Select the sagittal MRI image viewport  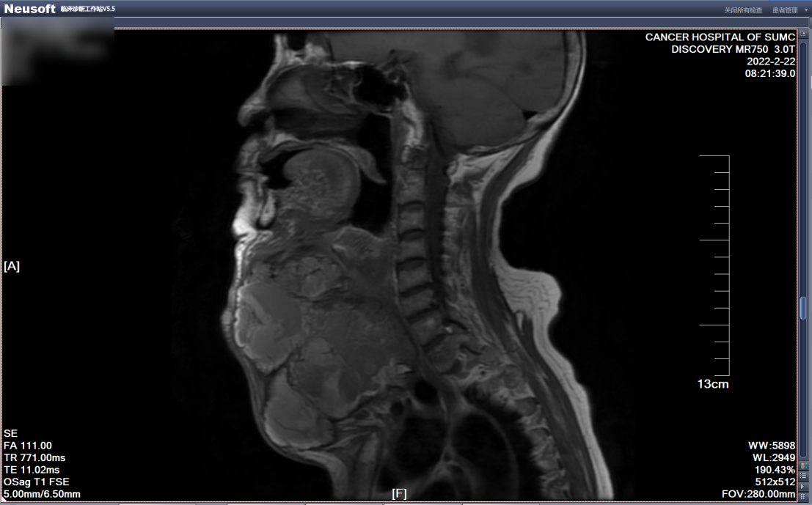[400, 264]
